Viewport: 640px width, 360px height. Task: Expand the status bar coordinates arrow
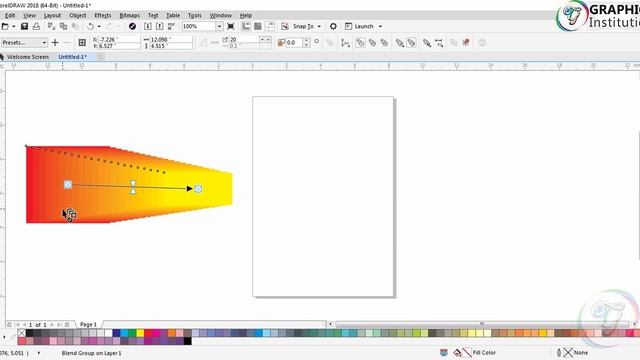pos(39,353)
